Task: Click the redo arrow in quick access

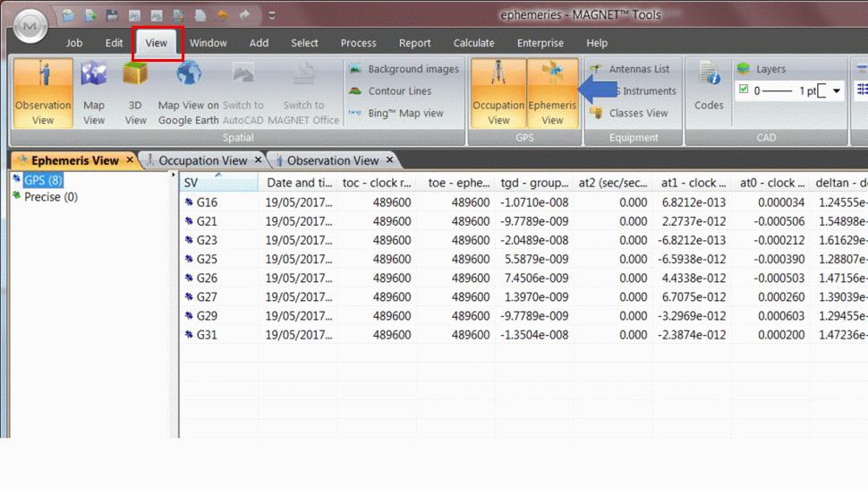Action: pyautogui.click(x=244, y=15)
